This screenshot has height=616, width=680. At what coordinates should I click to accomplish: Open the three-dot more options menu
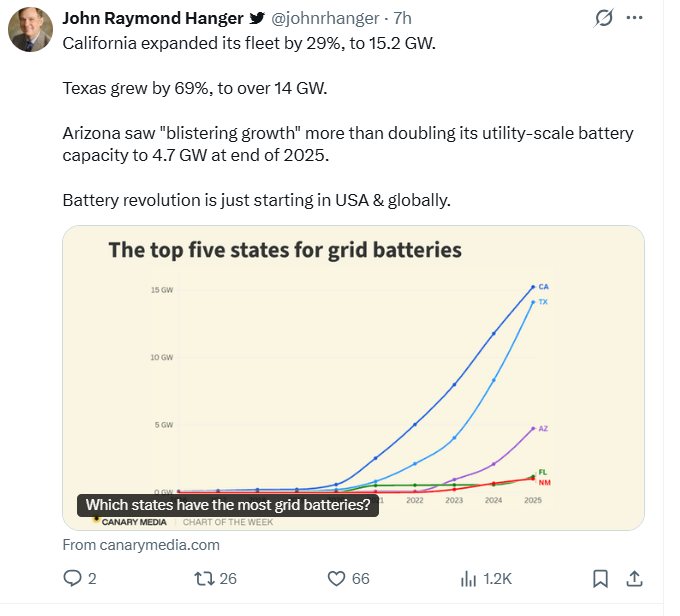634,18
